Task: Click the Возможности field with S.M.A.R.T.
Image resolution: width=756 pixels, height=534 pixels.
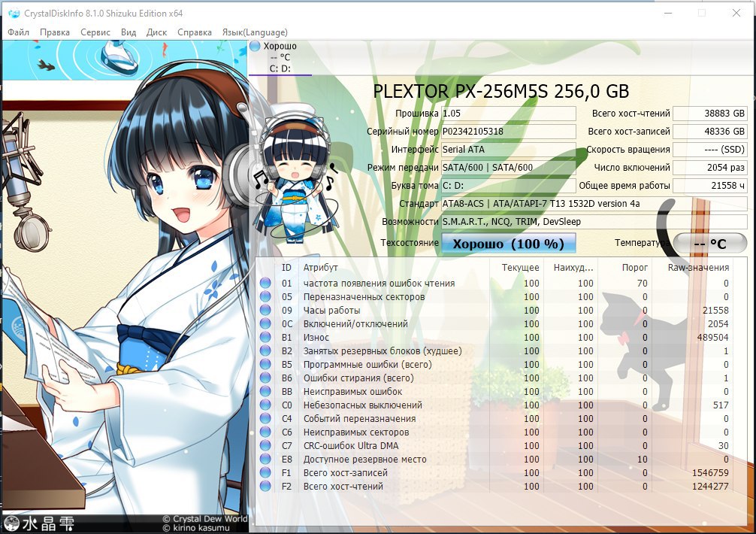Action: tap(594, 221)
